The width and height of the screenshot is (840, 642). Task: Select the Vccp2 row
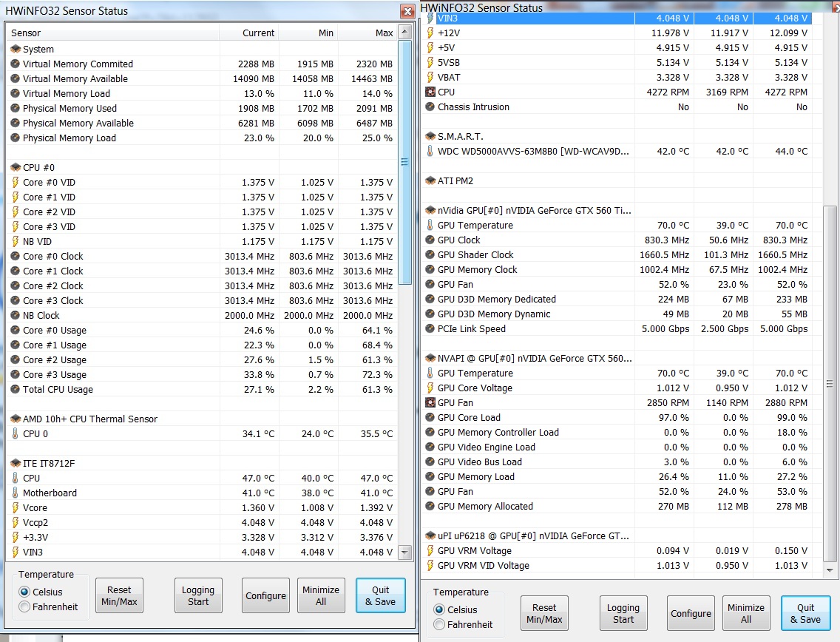pyautogui.click(x=202, y=522)
